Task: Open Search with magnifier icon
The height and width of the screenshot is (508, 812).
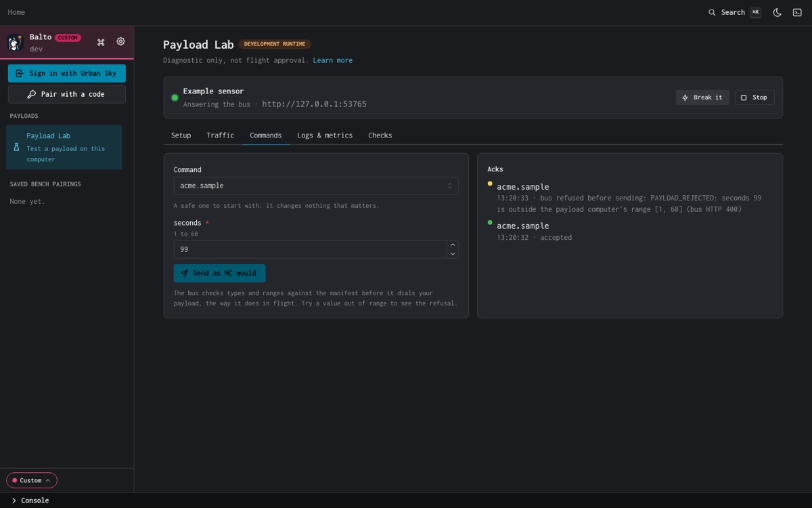Action: [x=734, y=12]
